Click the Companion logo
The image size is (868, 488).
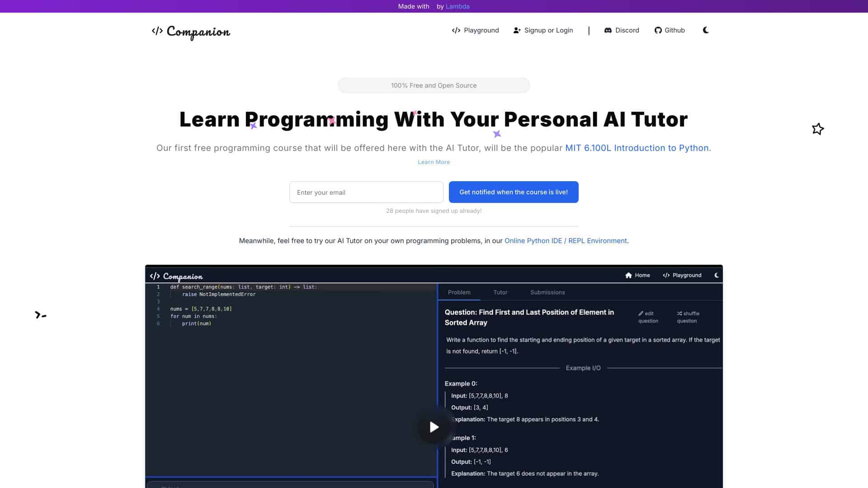[190, 32]
